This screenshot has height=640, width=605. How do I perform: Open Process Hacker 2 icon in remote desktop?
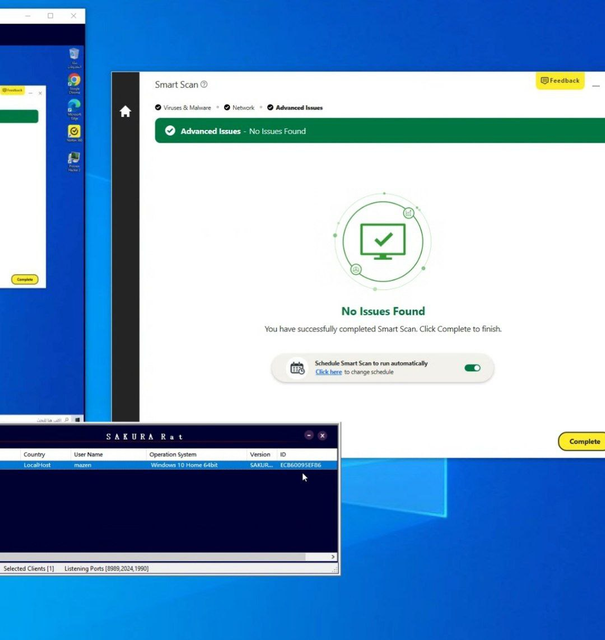[x=74, y=162]
